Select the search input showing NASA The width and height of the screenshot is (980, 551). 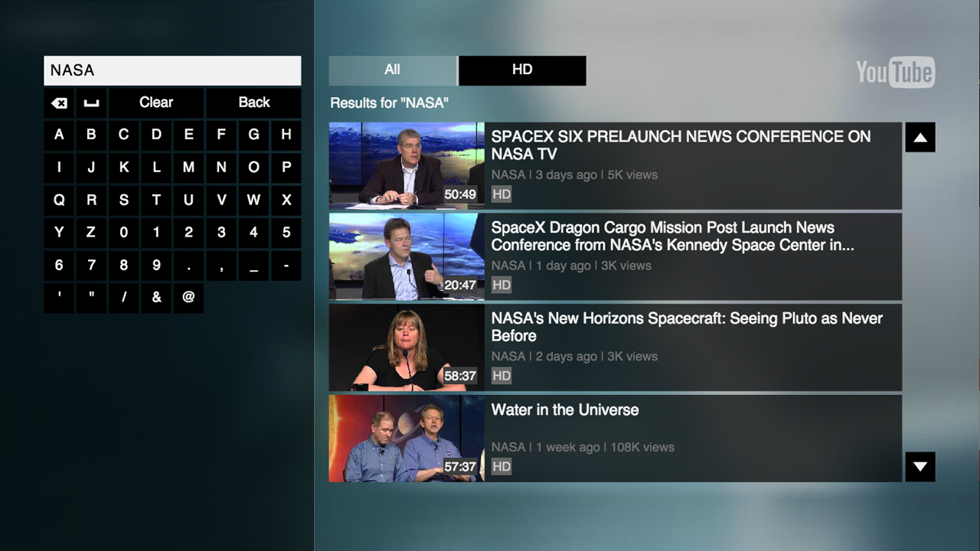[172, 70]
